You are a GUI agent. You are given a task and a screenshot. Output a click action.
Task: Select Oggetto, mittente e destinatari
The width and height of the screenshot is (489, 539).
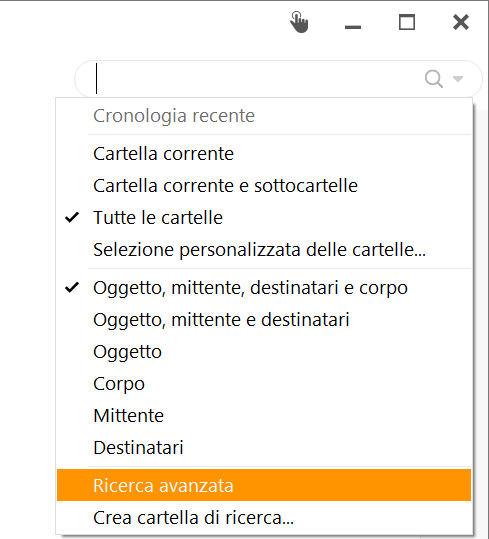point(264,320)
